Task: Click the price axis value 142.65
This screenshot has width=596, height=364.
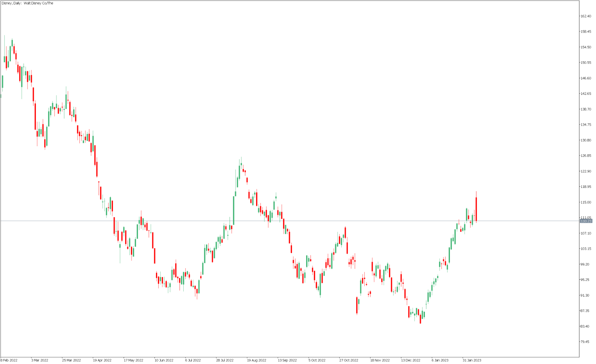Action: (x=586, y=94)
